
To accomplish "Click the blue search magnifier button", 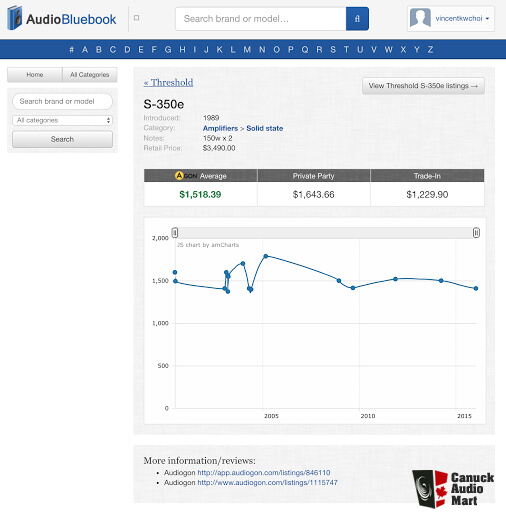I will pos(357,19).
